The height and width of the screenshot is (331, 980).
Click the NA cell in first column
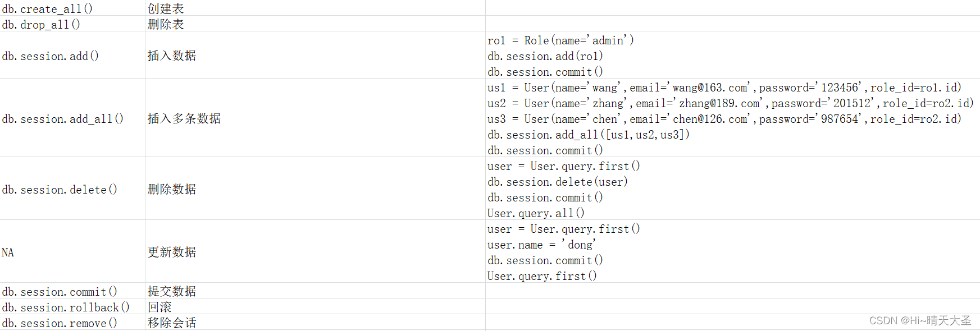pos(8,252)
